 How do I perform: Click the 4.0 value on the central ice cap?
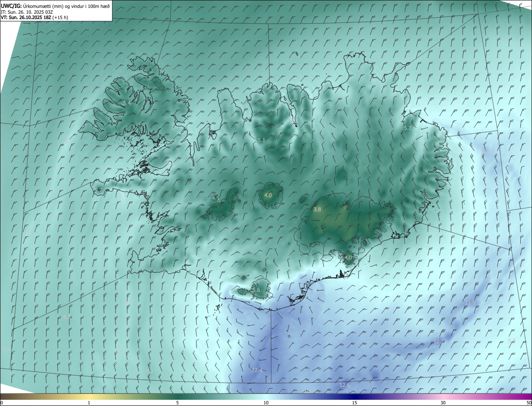(x=268, y=195)
